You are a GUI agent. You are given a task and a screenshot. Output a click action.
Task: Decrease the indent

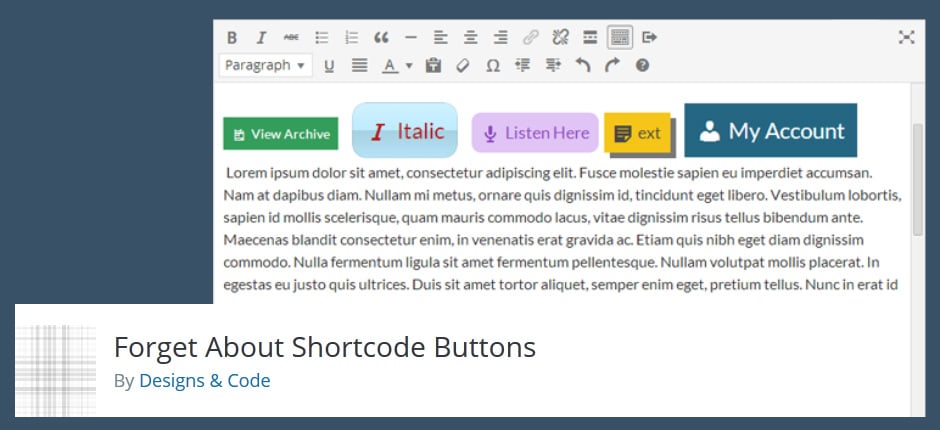(x=523, y=65)
